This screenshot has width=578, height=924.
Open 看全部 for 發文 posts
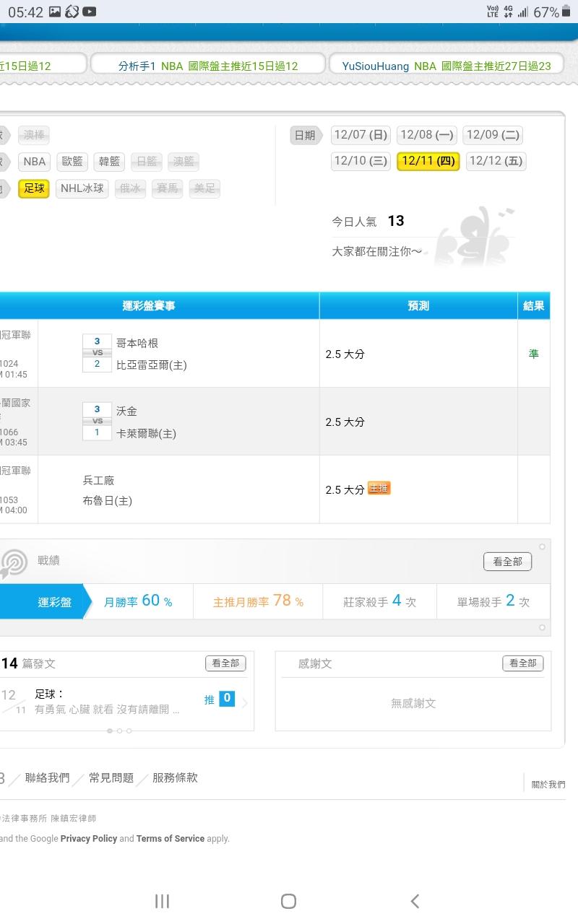pyautogui.click(x=225, y=663)
